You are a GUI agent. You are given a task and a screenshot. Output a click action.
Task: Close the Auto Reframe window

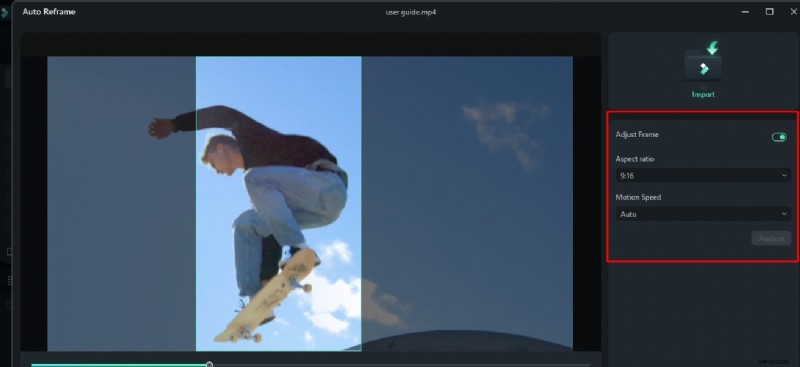tap(793, 12)
